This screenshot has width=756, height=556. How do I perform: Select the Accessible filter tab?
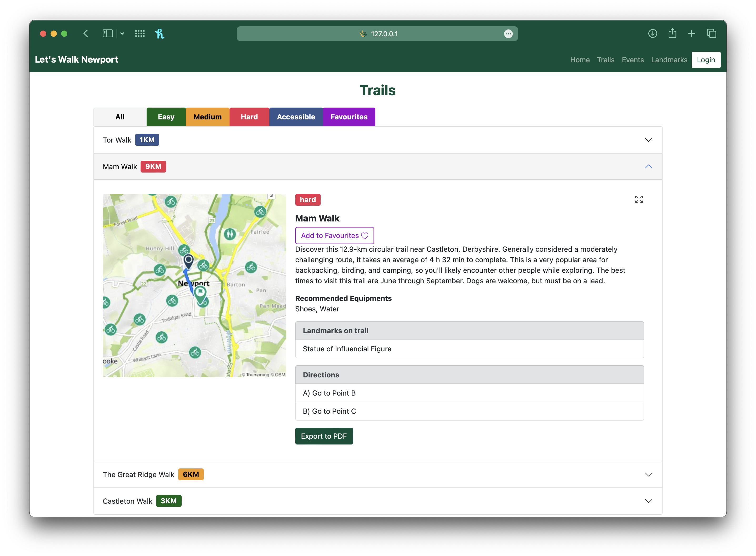click(296, 117)
